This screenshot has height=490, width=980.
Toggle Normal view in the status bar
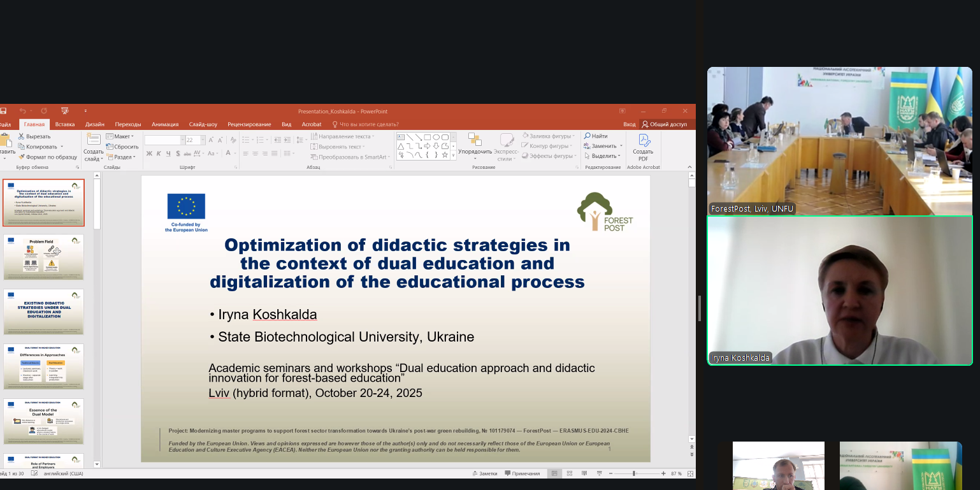pos(554,473)
